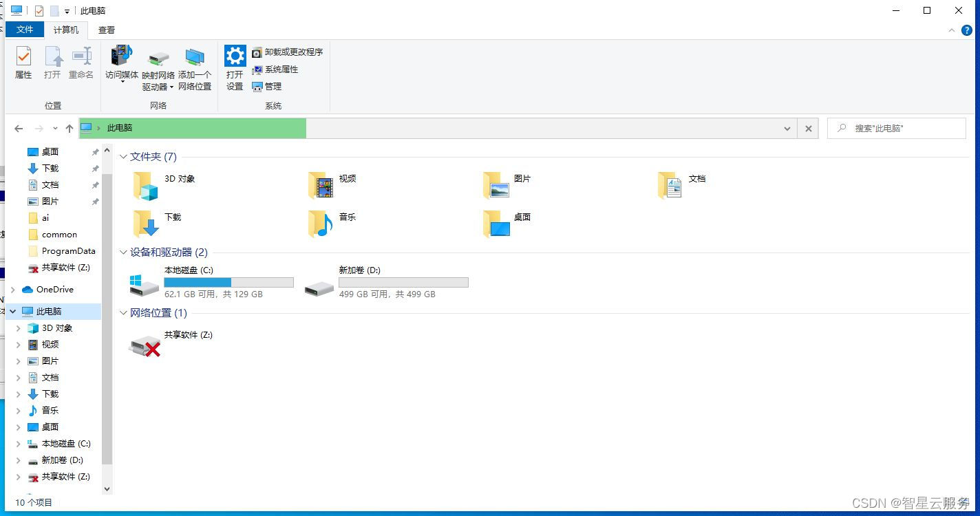Select 共享软件 (Z:) under 此电脑 tree
Screen dimensions: 980x516
tap(65, 477)
